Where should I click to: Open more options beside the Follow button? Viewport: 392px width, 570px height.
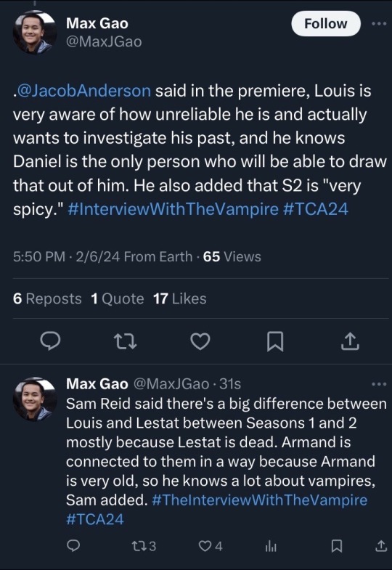[379, 24]
